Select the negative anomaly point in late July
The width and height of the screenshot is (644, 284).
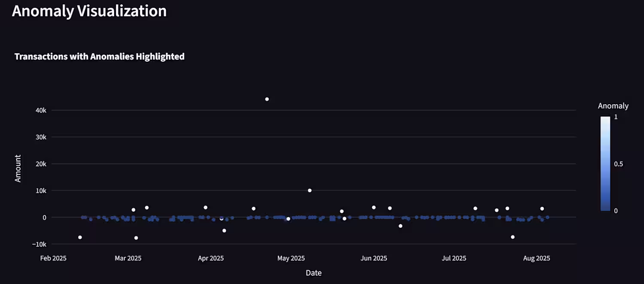513,237
